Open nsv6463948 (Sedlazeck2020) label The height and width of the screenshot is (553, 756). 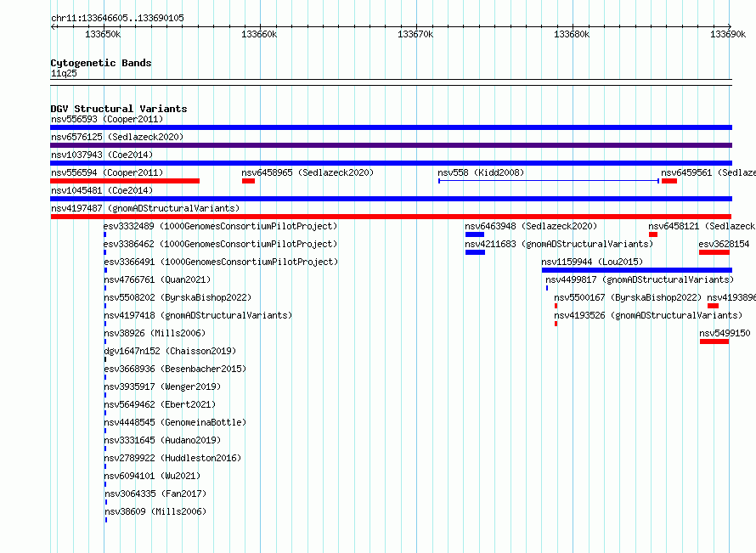point(531,226)
